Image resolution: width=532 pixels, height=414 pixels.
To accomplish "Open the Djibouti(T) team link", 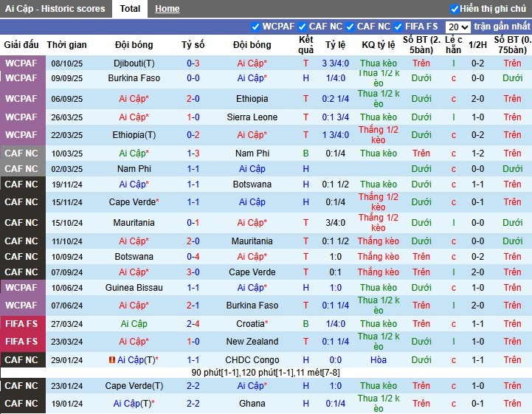I will coord(134,63).
